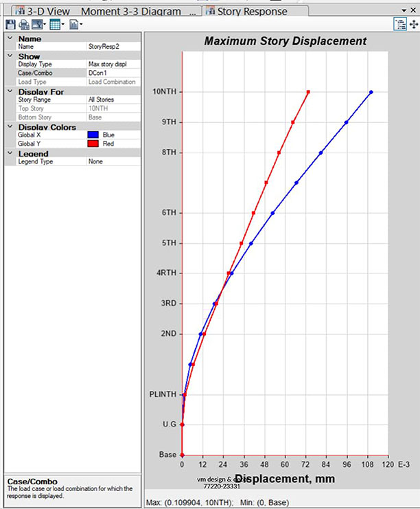Screen dimensions: 420x509
Task: Click the blue Global X color swatch
Action: (94, 135)
